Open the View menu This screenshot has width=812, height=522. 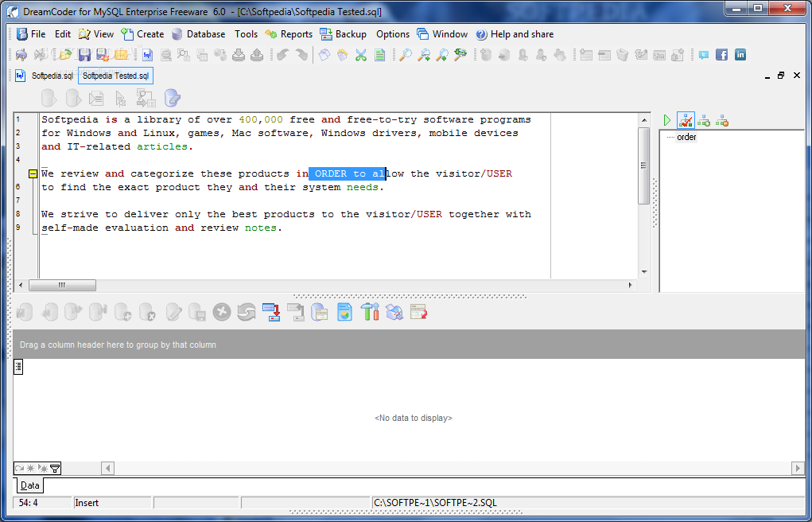pos(95,34)
